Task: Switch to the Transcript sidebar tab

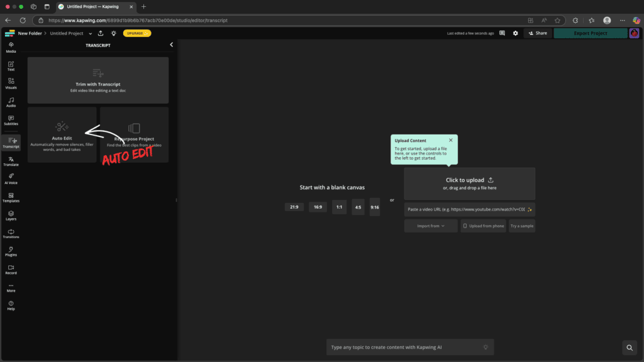Action: click(x=11, y=143)
